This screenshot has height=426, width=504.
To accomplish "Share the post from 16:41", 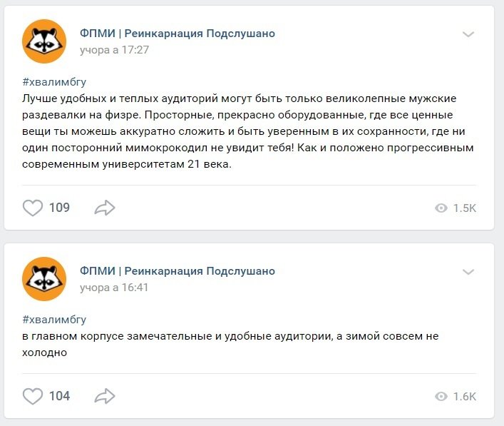I will (105, 395).
